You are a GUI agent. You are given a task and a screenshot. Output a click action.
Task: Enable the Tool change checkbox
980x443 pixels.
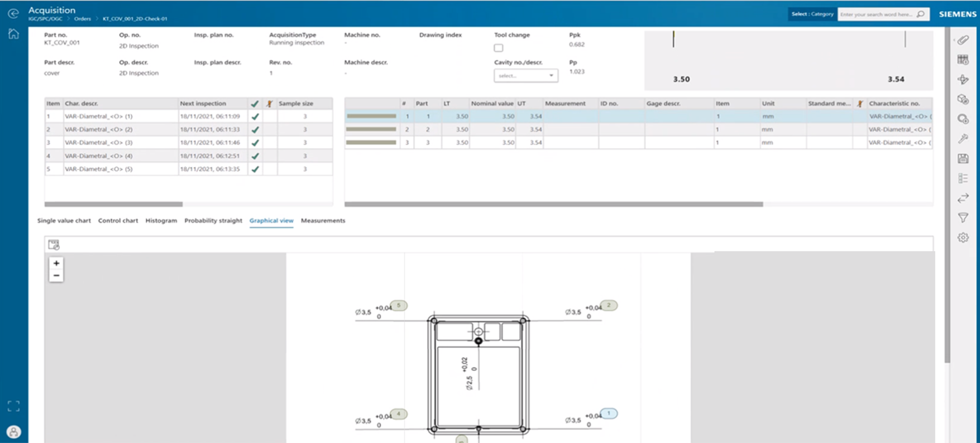[498, 48]
